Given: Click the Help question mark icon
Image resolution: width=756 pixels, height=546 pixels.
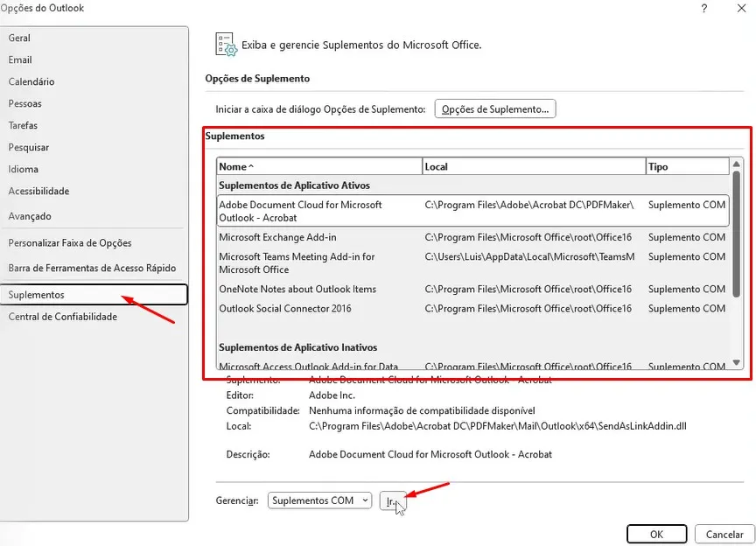Looking at the screenshot, I should click(x=704, y=8).
